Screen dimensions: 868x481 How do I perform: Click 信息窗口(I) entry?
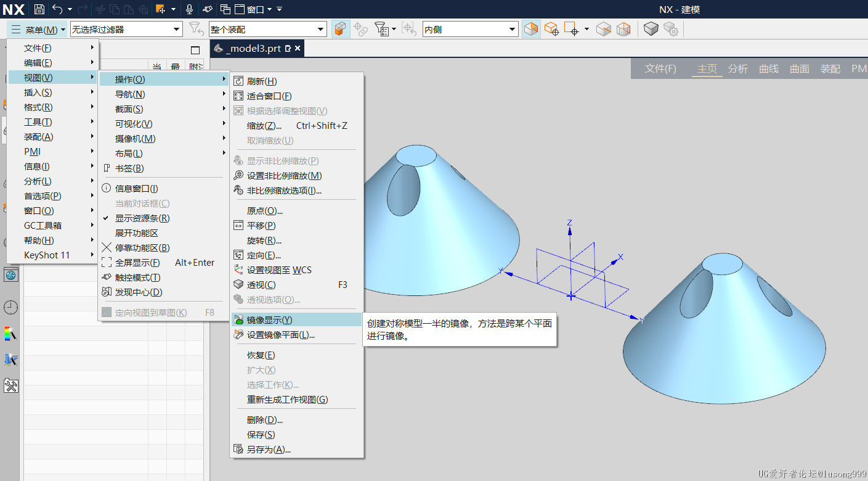[164, 189]
